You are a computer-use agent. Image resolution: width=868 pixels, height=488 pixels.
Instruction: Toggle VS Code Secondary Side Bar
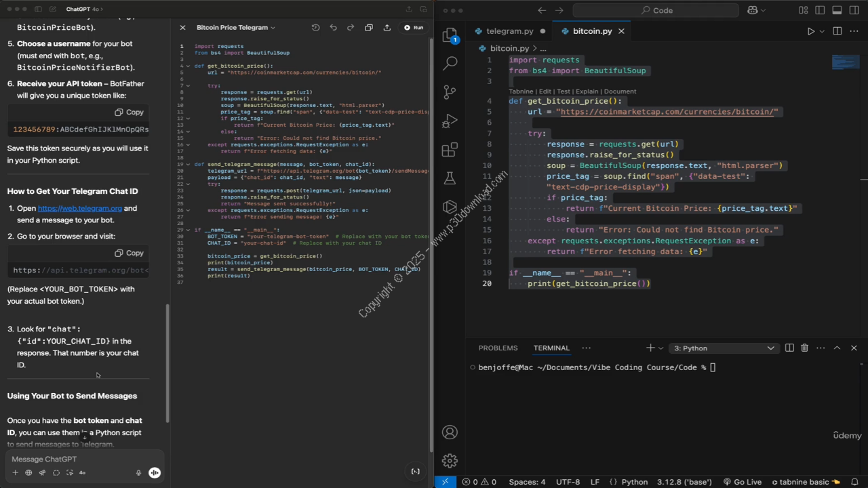coord(854,10)
